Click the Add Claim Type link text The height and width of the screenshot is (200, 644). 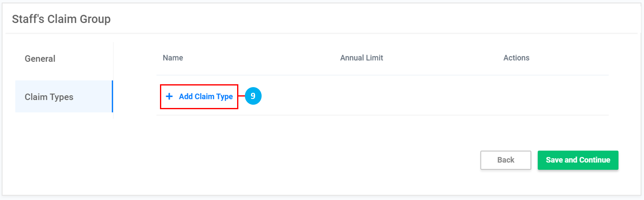coord(206,97)
